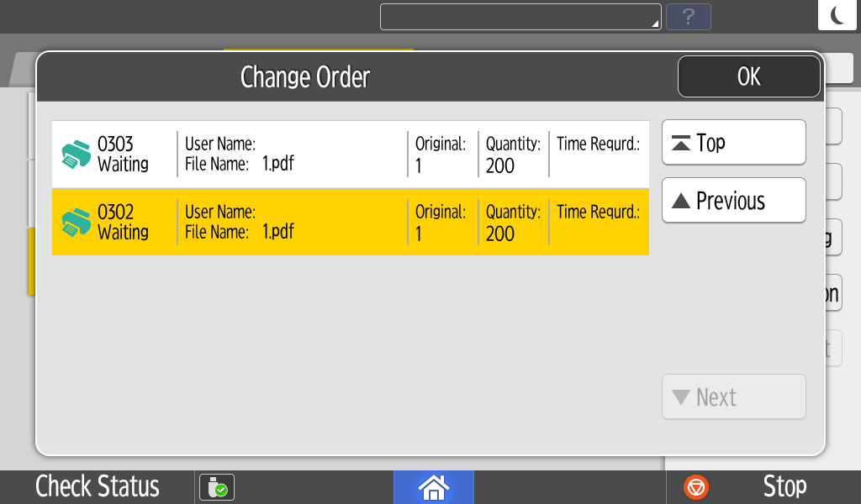
Task: Go to the Home screen
Action: (x=433, y=486)
